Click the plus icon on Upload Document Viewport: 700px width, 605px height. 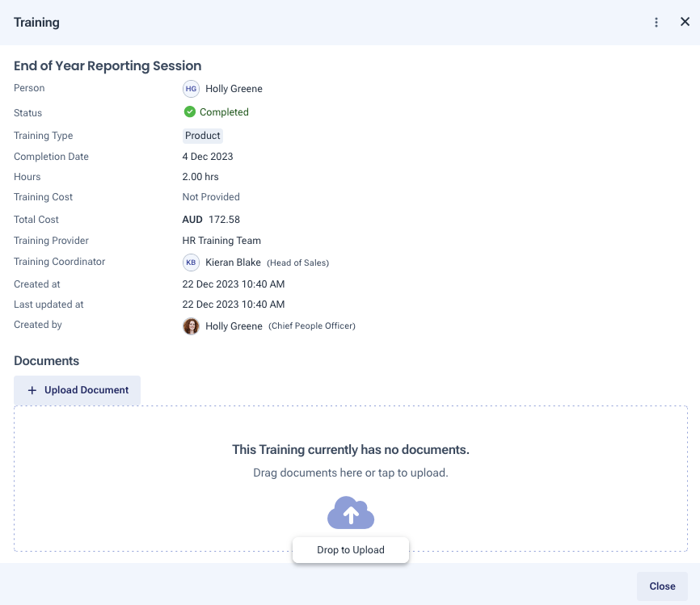(32, 390)
